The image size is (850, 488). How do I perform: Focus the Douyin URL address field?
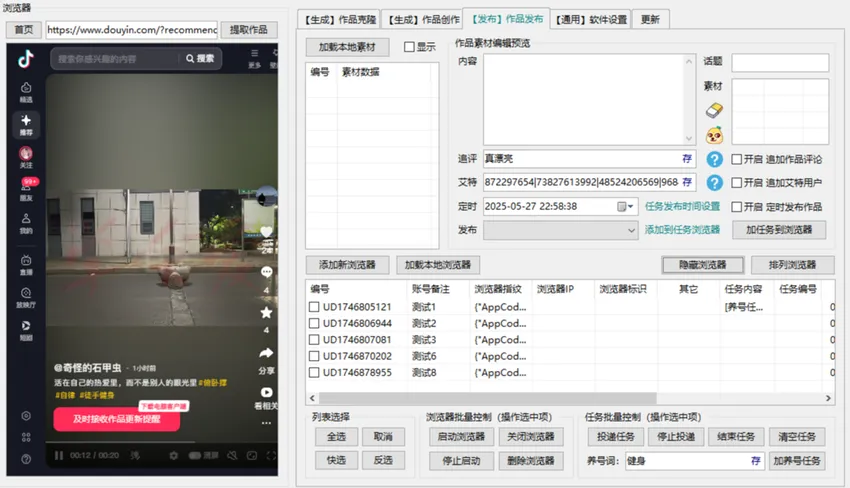(132, 30)
